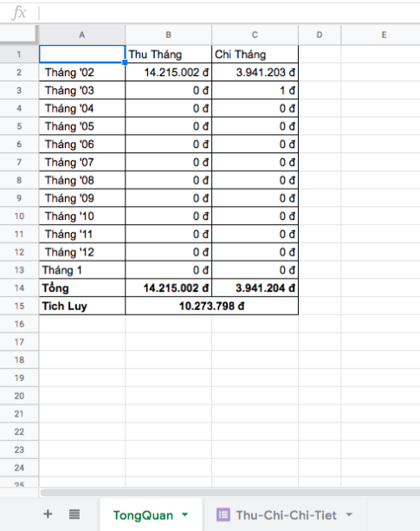Select the TongQuan sheet tab

[x=151, y=515]
